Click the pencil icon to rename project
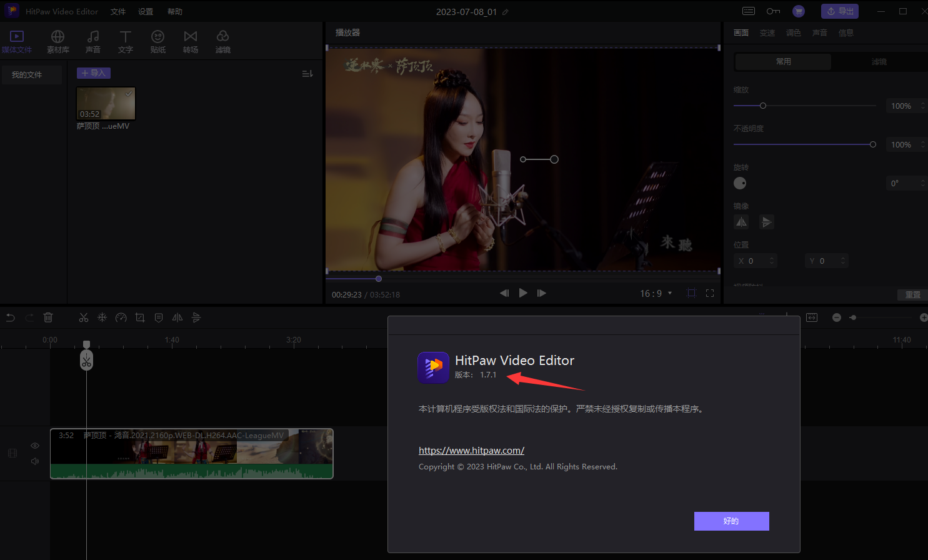The image size is (928, 560). coord(506,12)
